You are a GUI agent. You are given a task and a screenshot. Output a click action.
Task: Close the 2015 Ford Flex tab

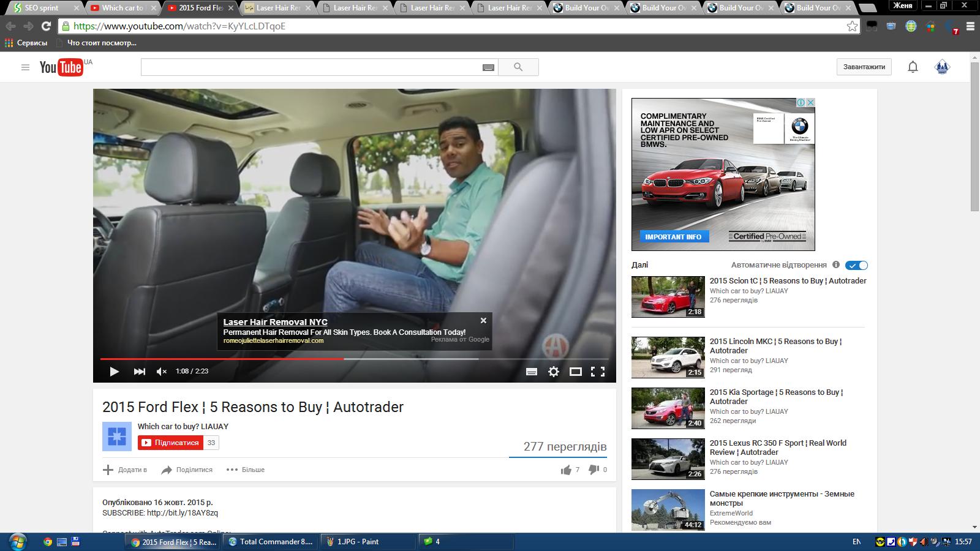[x=231, y=8]
